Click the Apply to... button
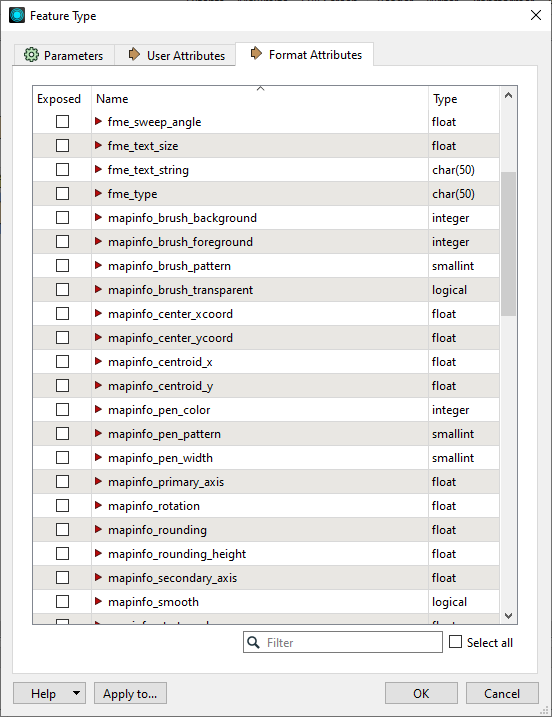The height and width of the screenshot is (717, 552). coord(130,693)
